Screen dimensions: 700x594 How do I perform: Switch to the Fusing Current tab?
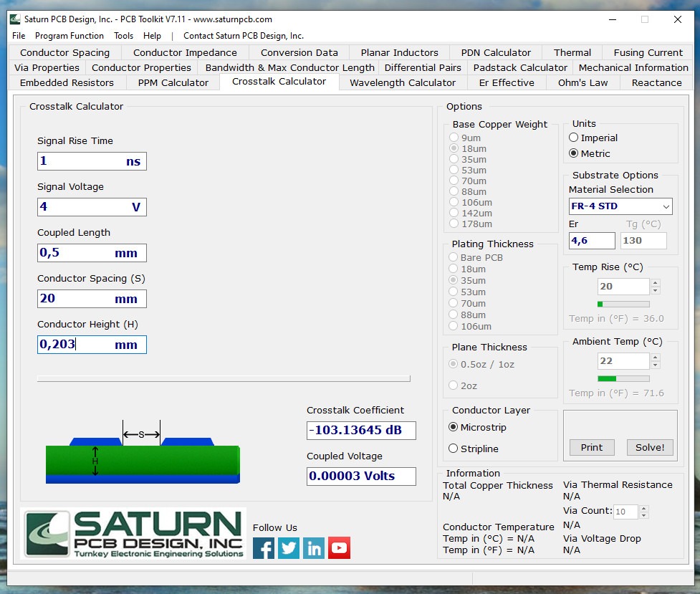[648, 53]
